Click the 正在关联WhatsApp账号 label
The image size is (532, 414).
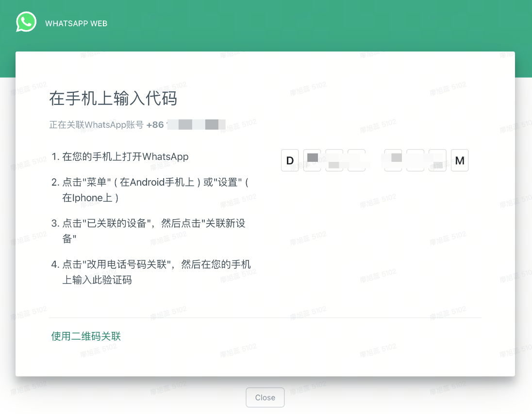97,125
